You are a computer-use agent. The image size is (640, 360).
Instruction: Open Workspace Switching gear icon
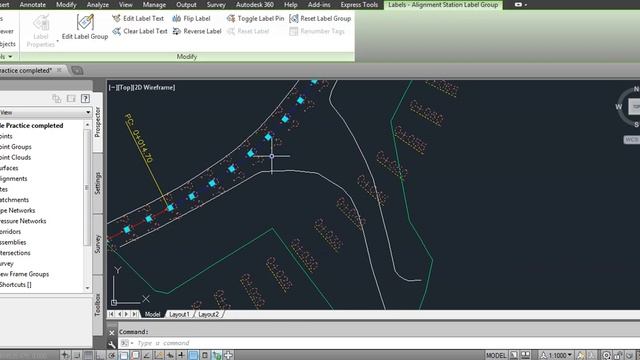607,355
